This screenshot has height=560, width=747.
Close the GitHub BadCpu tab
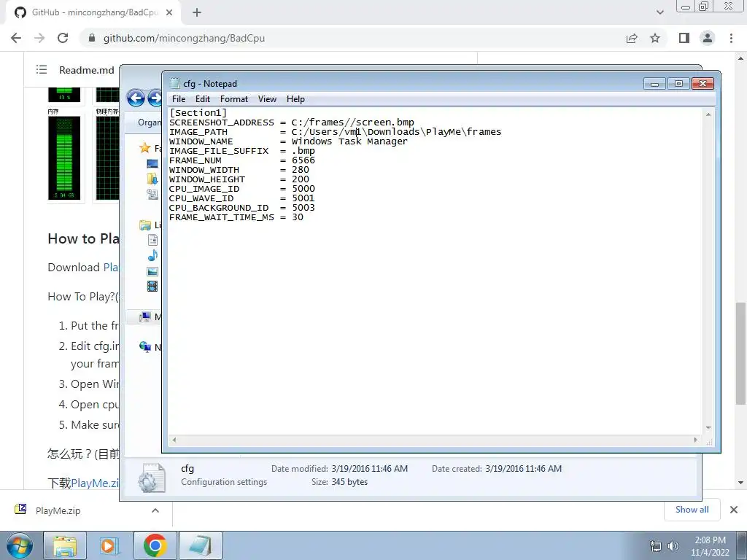tap(169, 12)
